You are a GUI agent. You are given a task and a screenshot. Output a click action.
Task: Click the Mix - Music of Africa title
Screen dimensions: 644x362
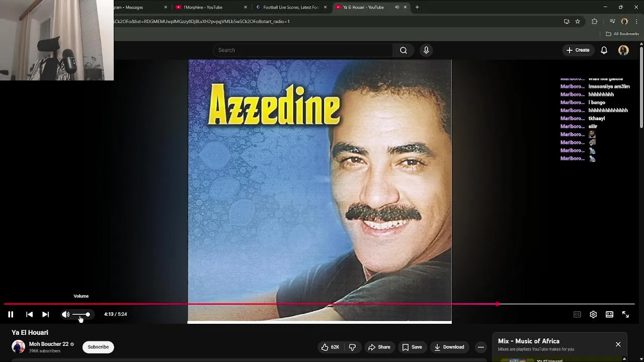[529, 341]
